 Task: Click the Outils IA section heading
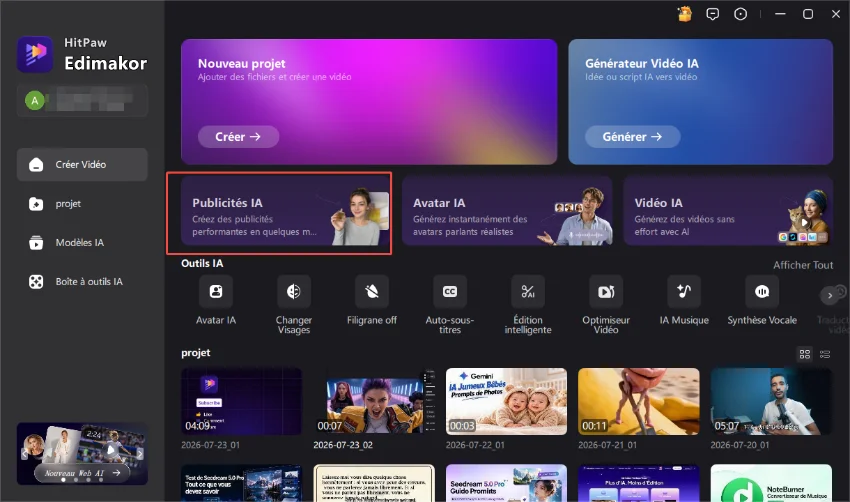202,263
